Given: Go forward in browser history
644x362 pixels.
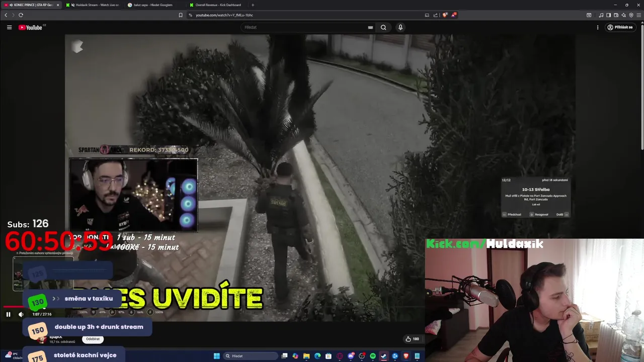Looking at the screenshot, I should [x=13, y=15].
